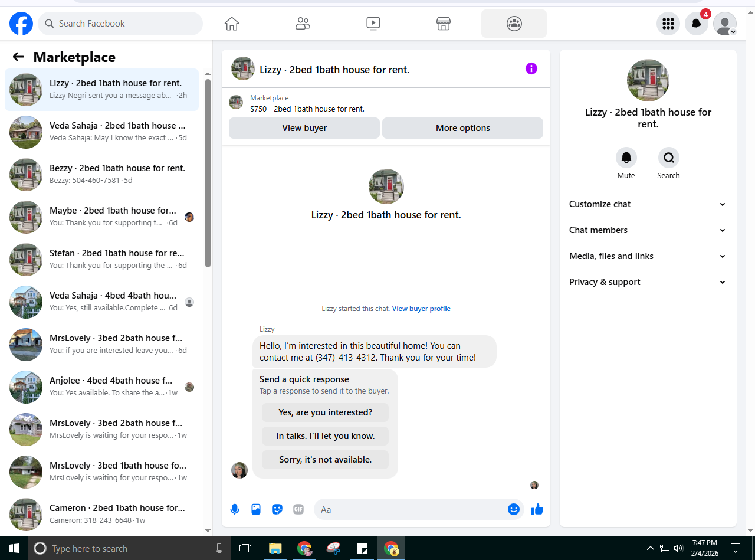755x560 pixels.
Task: Choose a sticker using the sticker icon
Action: pos(277,509)
